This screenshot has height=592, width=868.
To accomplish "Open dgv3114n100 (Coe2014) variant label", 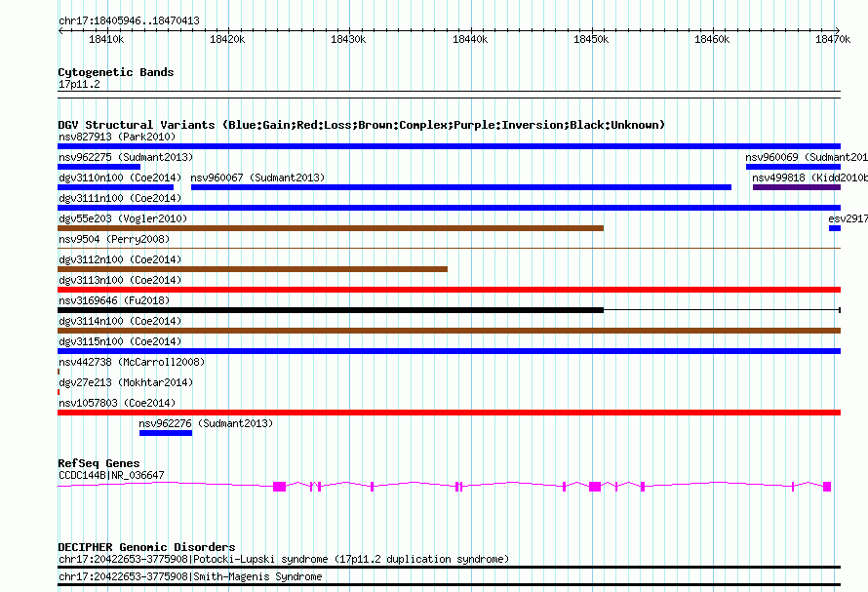I will pyautogui.click(x=120, y=321).
